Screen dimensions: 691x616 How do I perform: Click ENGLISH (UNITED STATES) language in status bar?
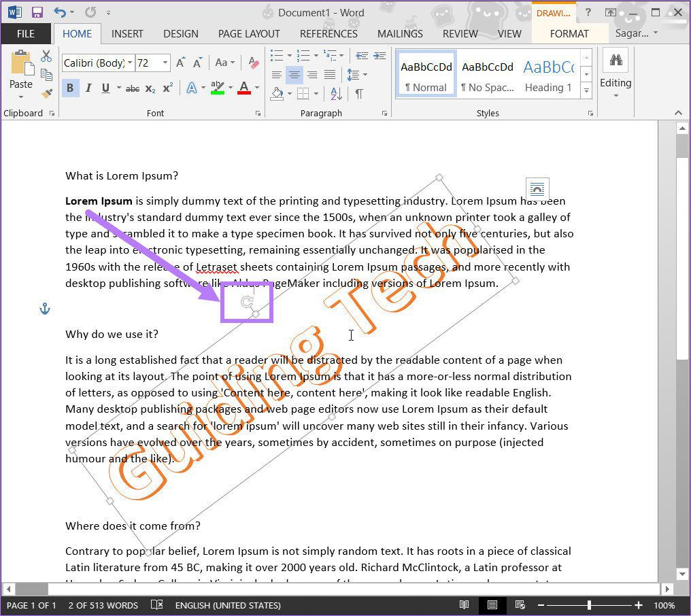[x=228, y=605]
